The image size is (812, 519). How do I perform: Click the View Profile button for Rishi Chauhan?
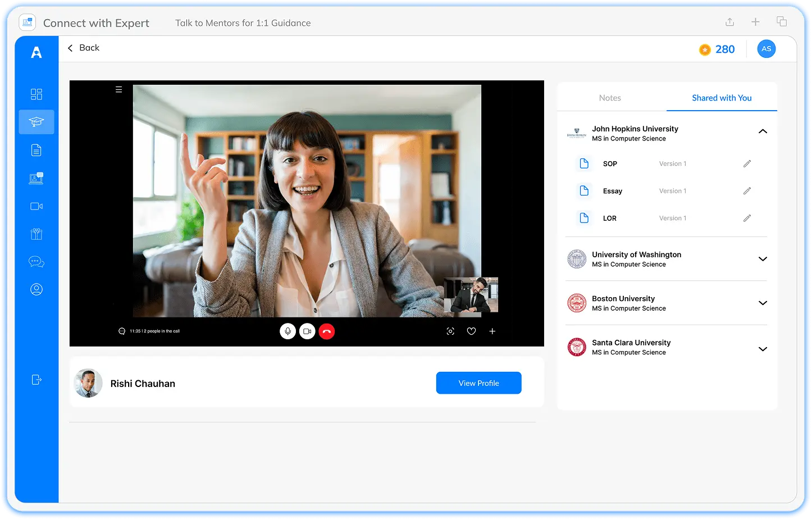pyautogui.click(x=478, y=383)
